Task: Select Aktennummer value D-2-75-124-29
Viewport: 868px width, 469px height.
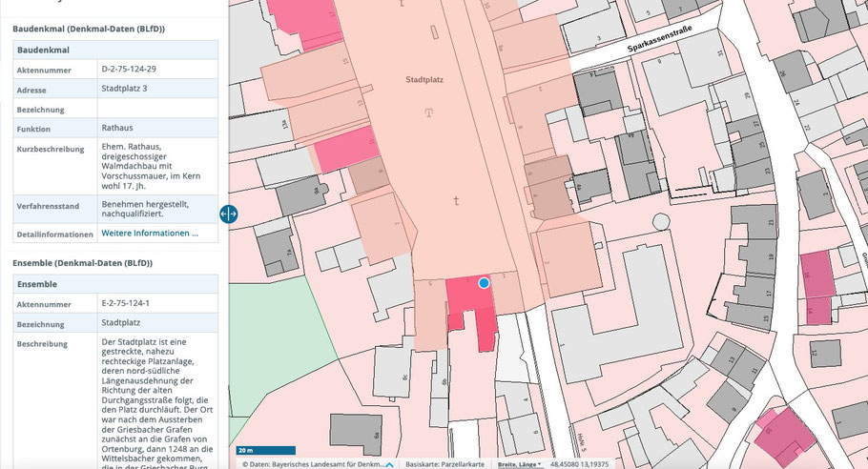Action: pyautogui.click(x=129, y=70)
